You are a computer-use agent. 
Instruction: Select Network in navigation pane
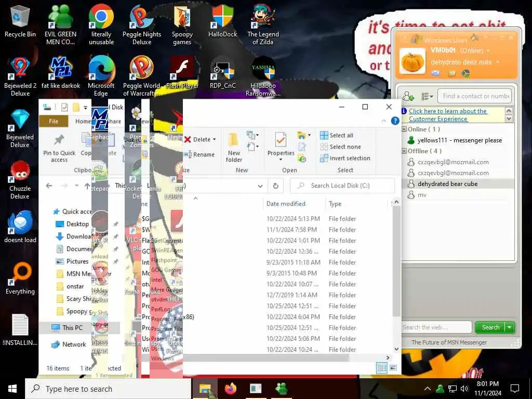click(x=69, y=344)
